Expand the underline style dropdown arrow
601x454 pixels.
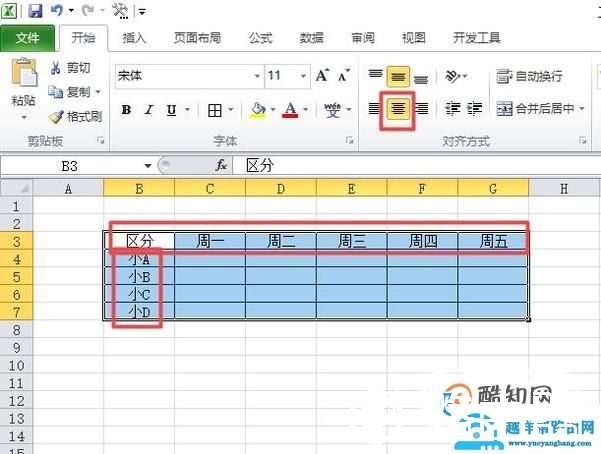click(187, 110)
